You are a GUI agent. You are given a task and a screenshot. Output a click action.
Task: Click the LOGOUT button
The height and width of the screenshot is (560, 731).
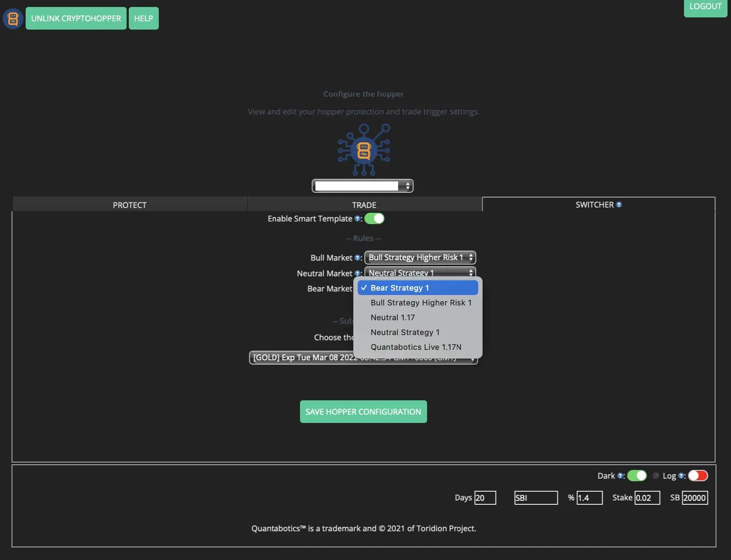[x=705, y=7]
